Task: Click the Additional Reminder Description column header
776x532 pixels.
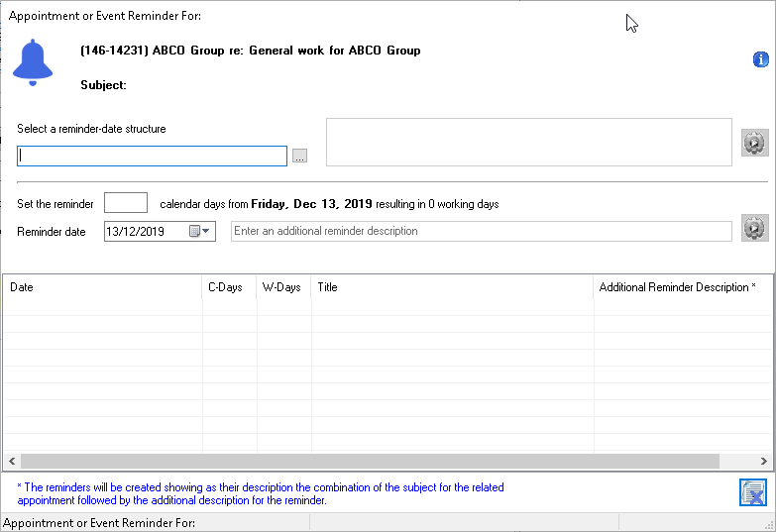Action: tap(683, 287)
